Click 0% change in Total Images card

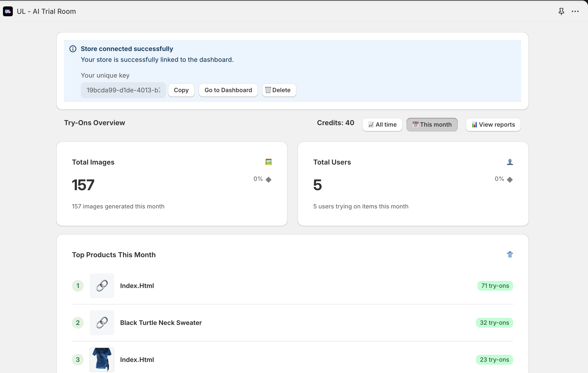coord(258,179)
